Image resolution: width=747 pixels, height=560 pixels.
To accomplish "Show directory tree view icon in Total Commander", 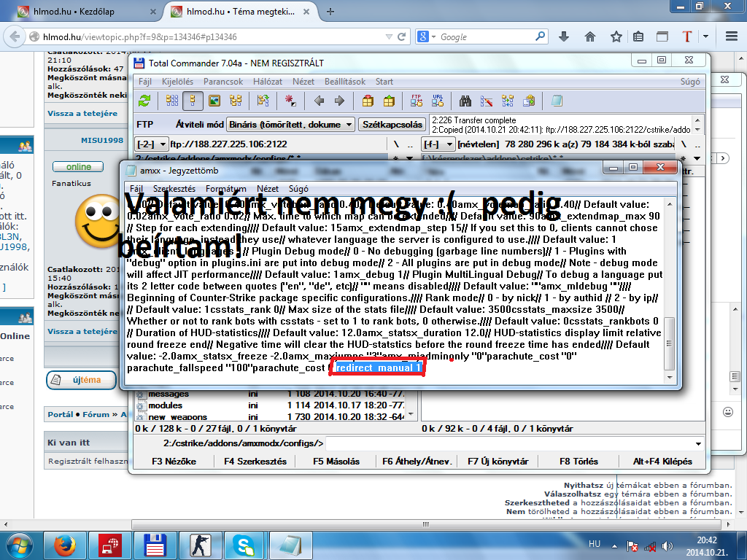I will coord(236,101).
